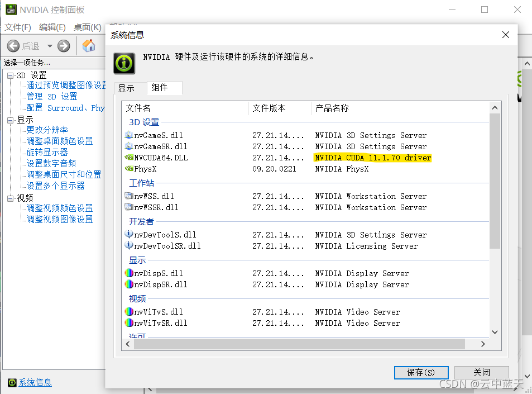
Task: Sort by the 文件名 column header
Action: (185, 108)
